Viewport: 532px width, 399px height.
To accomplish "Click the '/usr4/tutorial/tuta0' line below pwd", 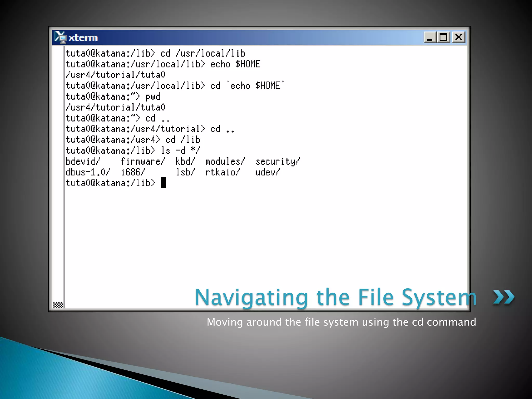I will click(x=116, y=107).
